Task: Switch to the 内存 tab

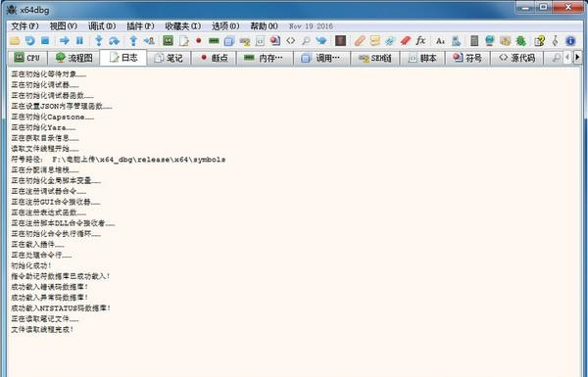Action: tap(265, 58)
